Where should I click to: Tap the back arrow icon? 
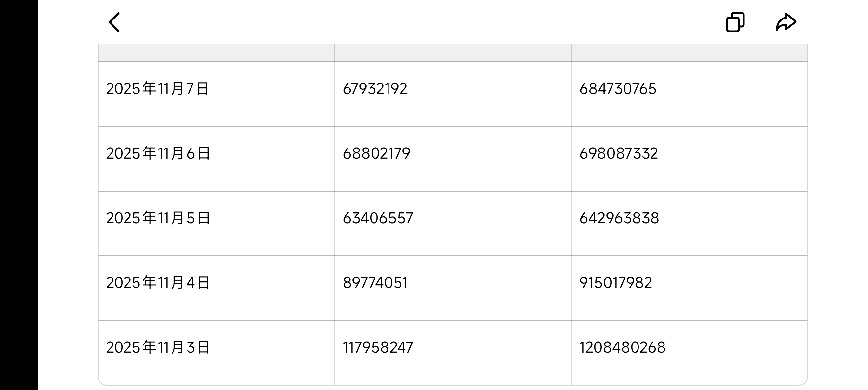click(x=114, y=22)
